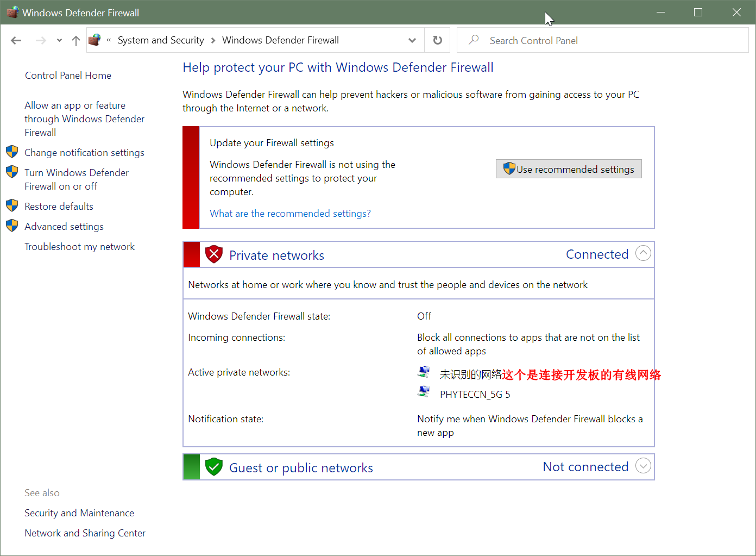Image resolution: width=756 pixels, height=556 pixels.
Task: Go back with the left arrow
Action: click(x=16, y=40)
